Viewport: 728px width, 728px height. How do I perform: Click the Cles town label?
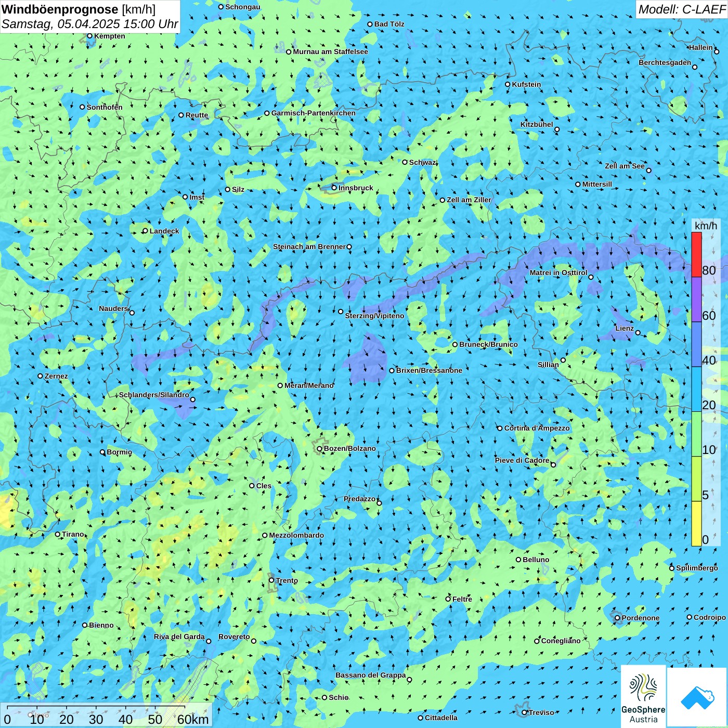264,486
